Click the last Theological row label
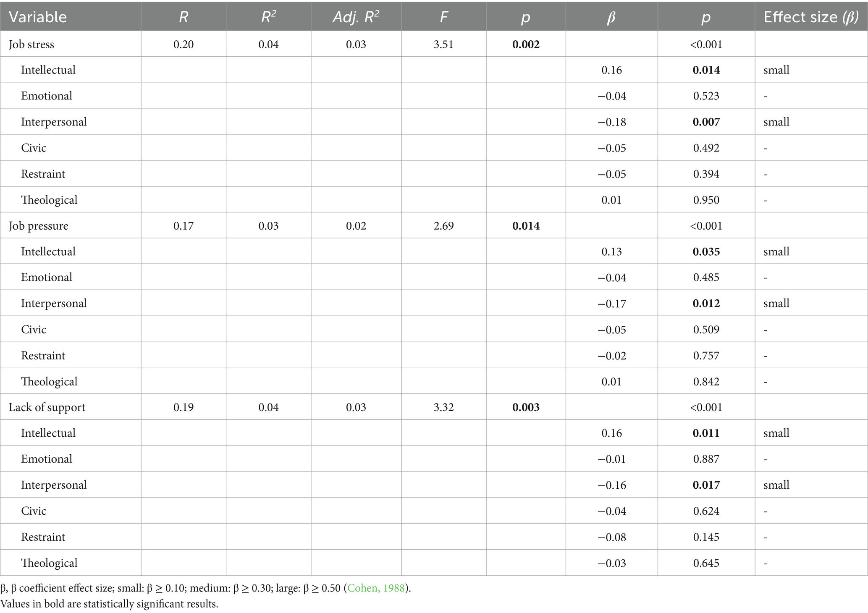868x613 pixels. coord(49,563)
